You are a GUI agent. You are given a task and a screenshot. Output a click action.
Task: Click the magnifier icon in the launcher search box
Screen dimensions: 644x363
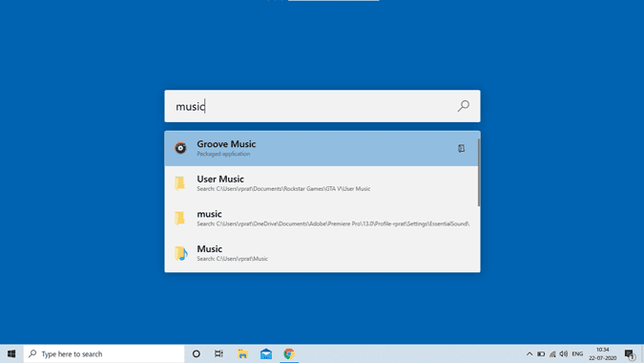pos(464,106)
